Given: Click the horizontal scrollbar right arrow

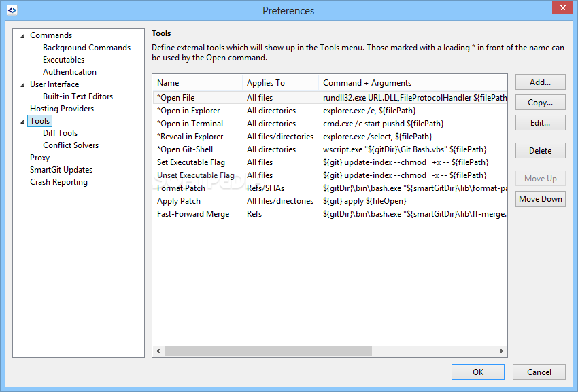Looking at the screenshot, I should [501, 351].
